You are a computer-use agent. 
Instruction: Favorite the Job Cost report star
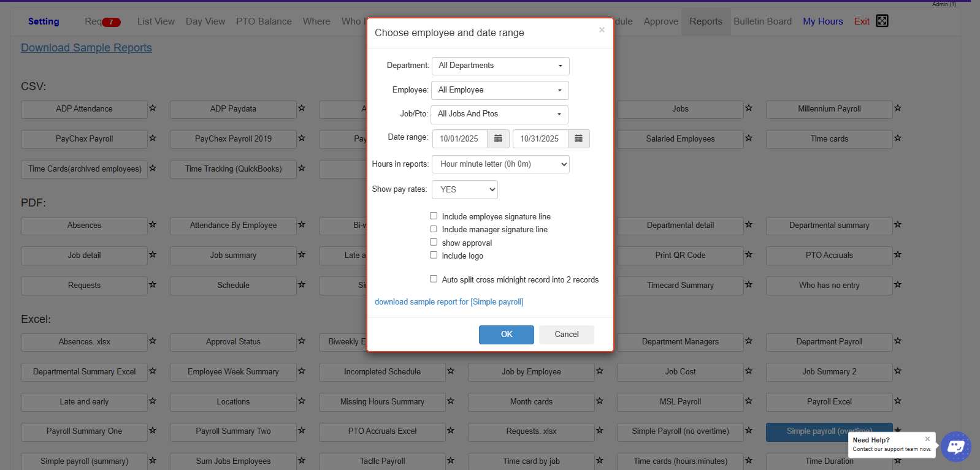(749, 371)
